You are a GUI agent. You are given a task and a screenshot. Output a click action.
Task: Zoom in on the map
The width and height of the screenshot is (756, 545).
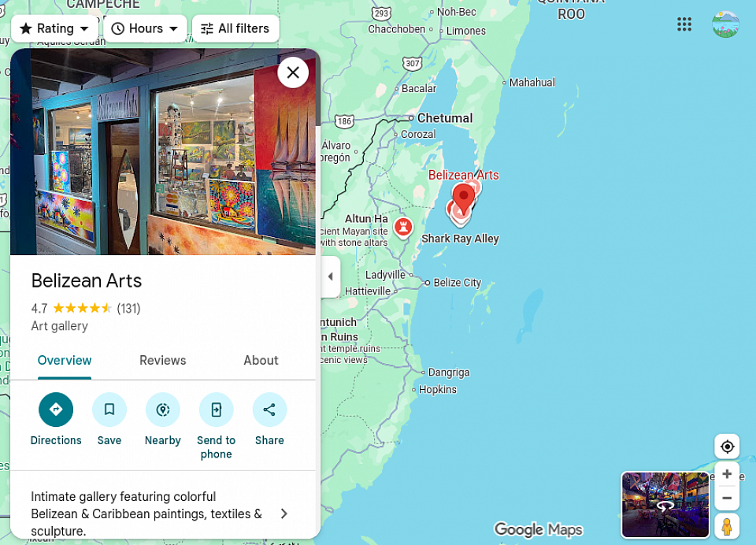(727, 474)
